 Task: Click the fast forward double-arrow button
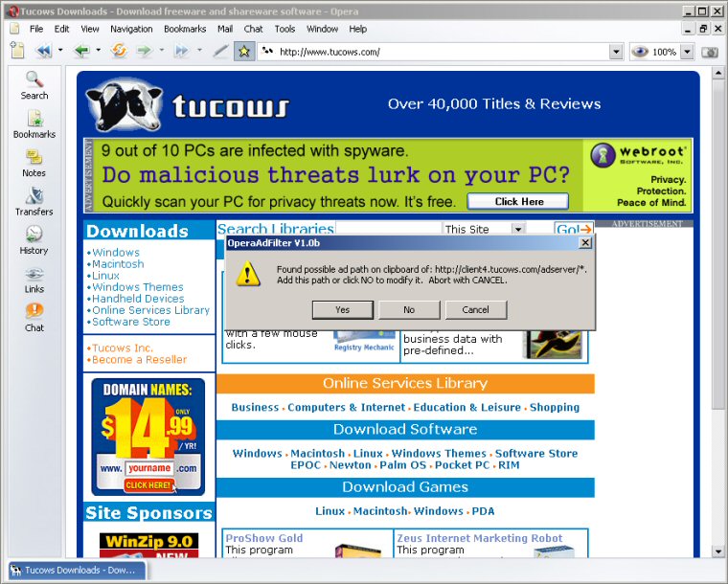pyautogui.click(x=182, y=51)
